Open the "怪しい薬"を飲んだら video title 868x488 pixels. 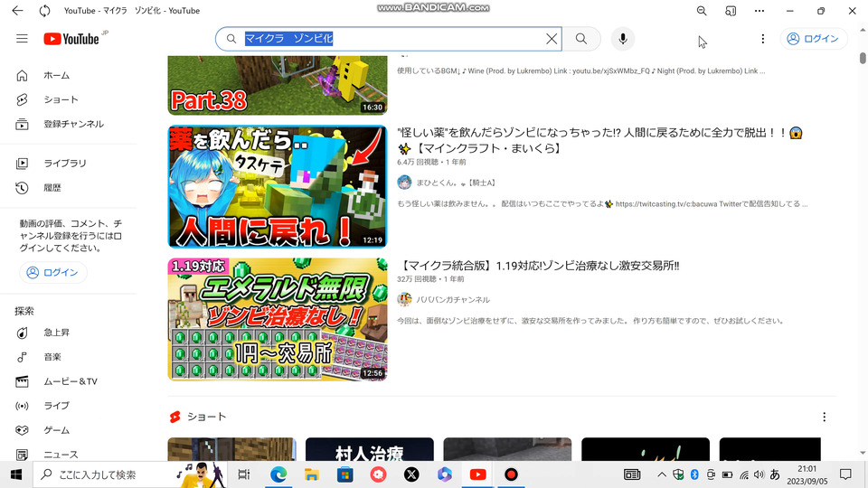coord(600,141)
